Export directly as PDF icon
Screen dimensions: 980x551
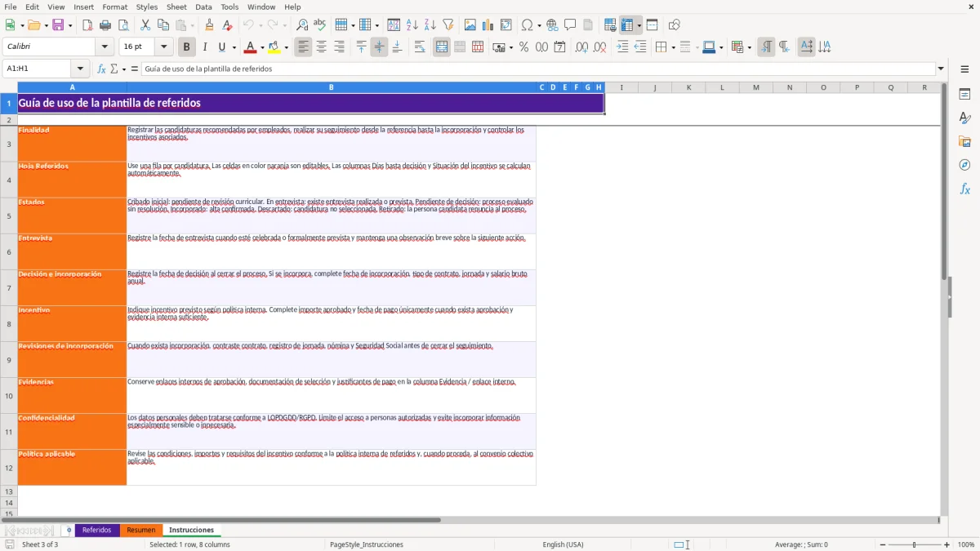[87, 25]
